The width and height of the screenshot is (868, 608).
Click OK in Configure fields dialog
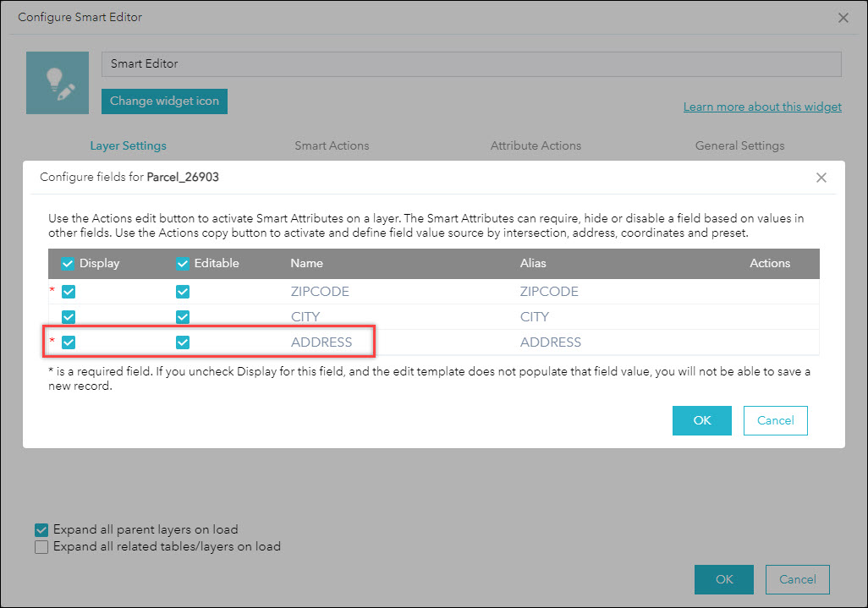(701, 420)
